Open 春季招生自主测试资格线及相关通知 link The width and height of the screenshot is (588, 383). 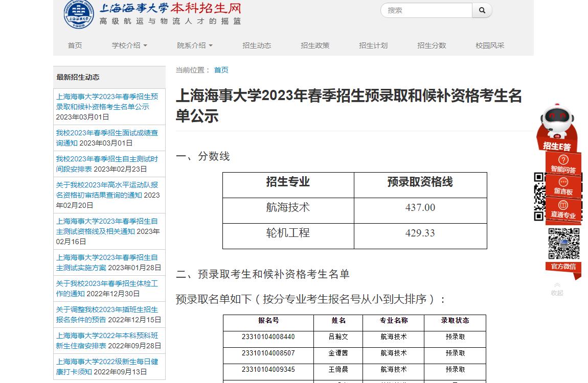pos(107,226)
